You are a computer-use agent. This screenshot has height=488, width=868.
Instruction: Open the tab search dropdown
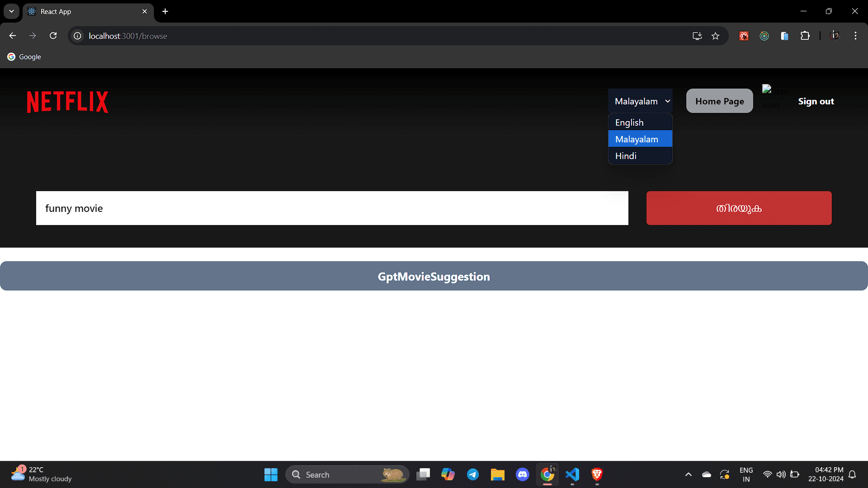(x=12, y=12)
